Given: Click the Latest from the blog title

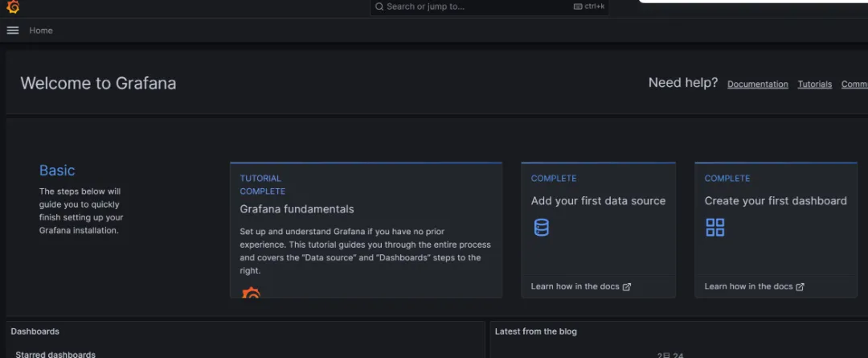Looking at the screenshot, I should [536, 331].
